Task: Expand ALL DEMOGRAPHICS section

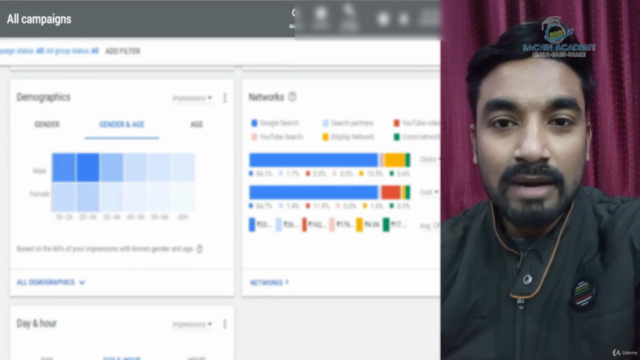Action: pos(51,282)
